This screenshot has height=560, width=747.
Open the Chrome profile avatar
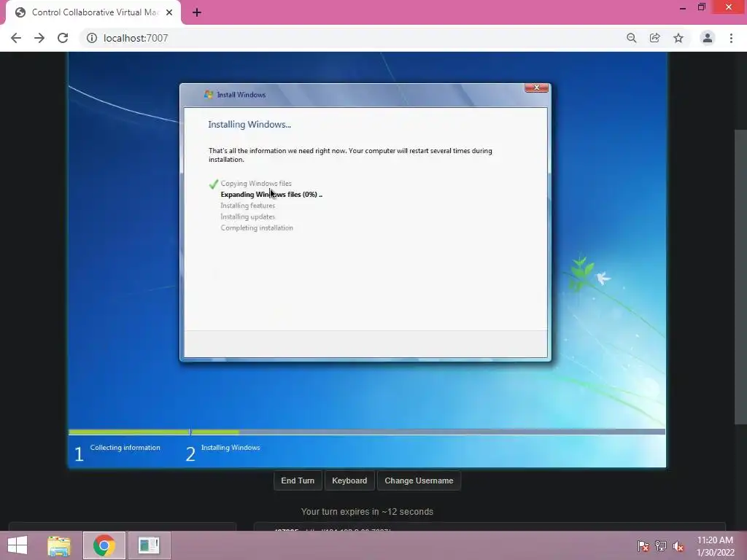(708, 38)
